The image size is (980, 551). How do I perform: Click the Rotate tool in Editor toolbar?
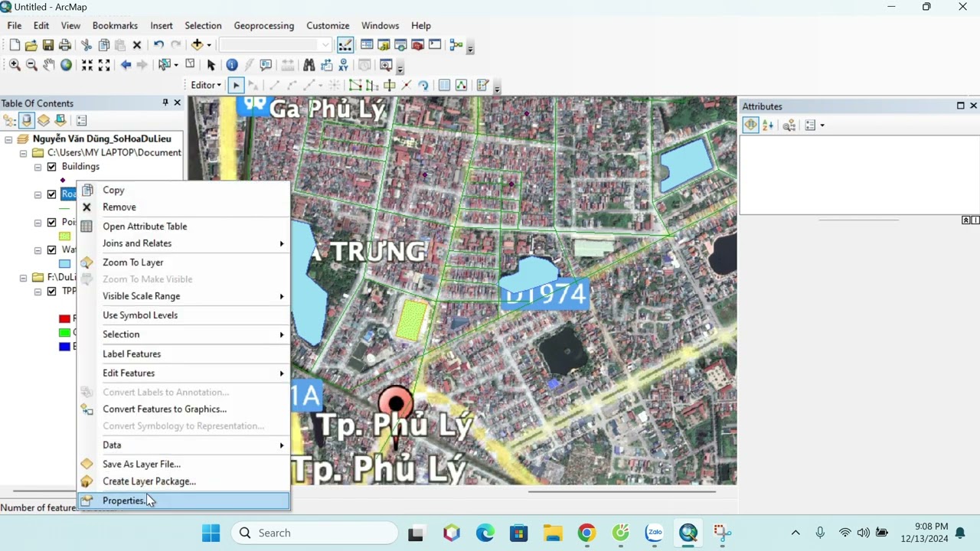(423, 85)
